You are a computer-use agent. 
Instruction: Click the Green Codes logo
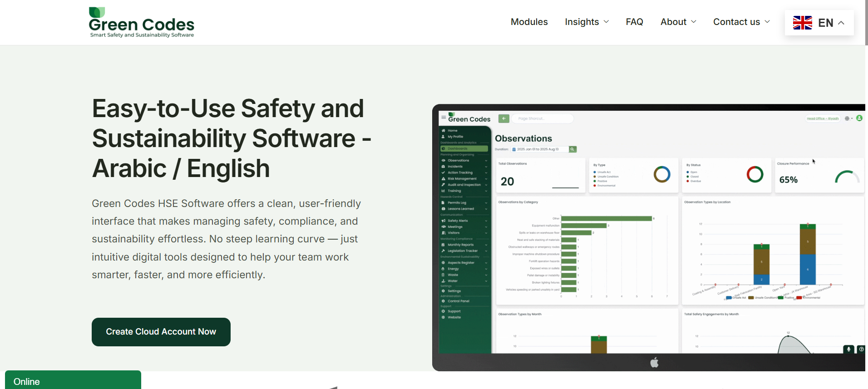(x=142, y=22)
